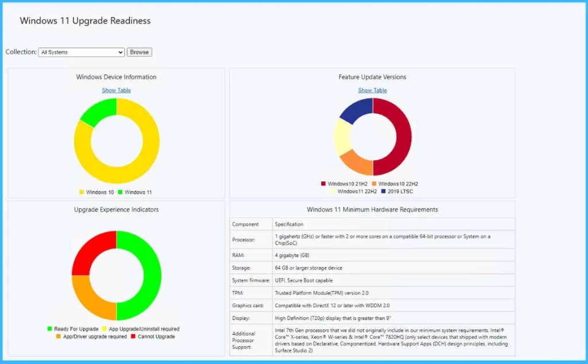Click the Windows Device Information title
Viewport: 588px width, 364px height.
[x=116, y=77]
